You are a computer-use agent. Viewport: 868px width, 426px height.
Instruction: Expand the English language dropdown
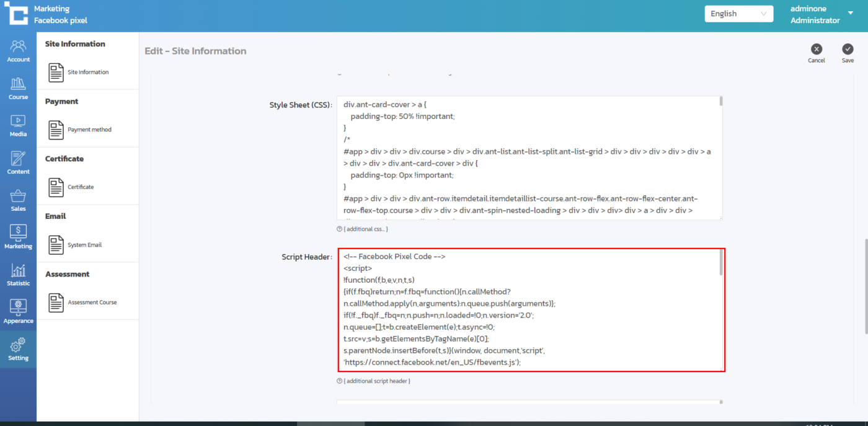[x=738, y=14]
